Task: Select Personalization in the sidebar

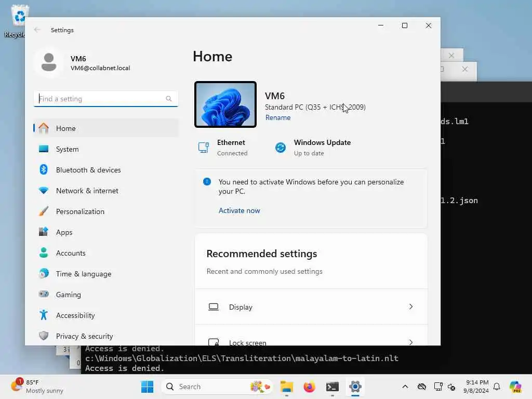Action: point(106,211)
